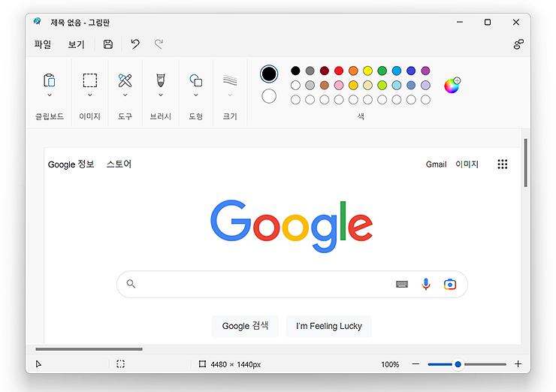556x392 pixels.
Task: Click the Google 검색 button
Action: pyautogui.click(x=245, y=326)
